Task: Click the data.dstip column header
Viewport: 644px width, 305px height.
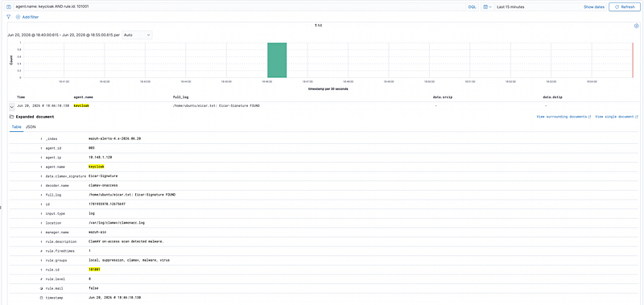Action: [x=552, y=97]
